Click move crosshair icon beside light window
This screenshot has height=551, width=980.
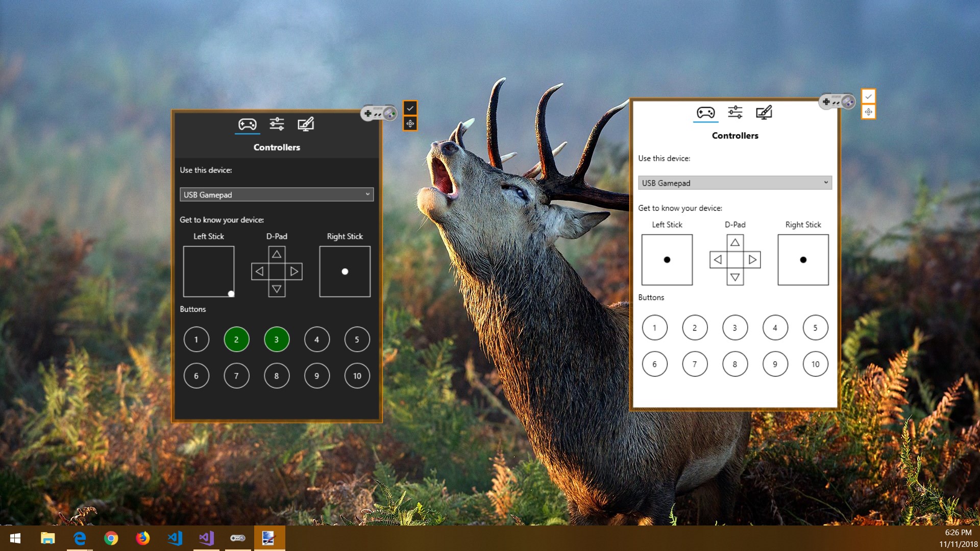[868, 112]
